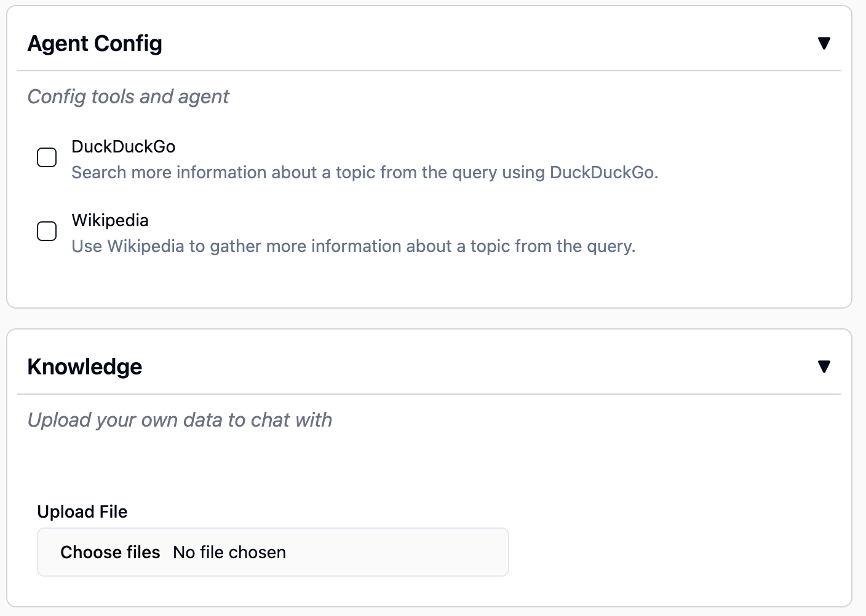Image resolution: width=866 pixels, height=616 pixels.
Task: Click blank space in Knowledge header row
Action: (x=480, y=366)
